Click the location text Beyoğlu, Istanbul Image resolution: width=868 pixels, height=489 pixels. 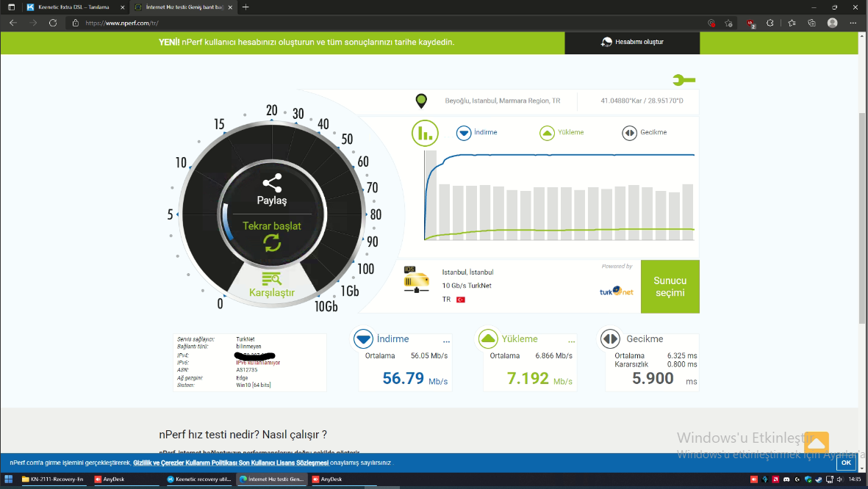point(502,101)
